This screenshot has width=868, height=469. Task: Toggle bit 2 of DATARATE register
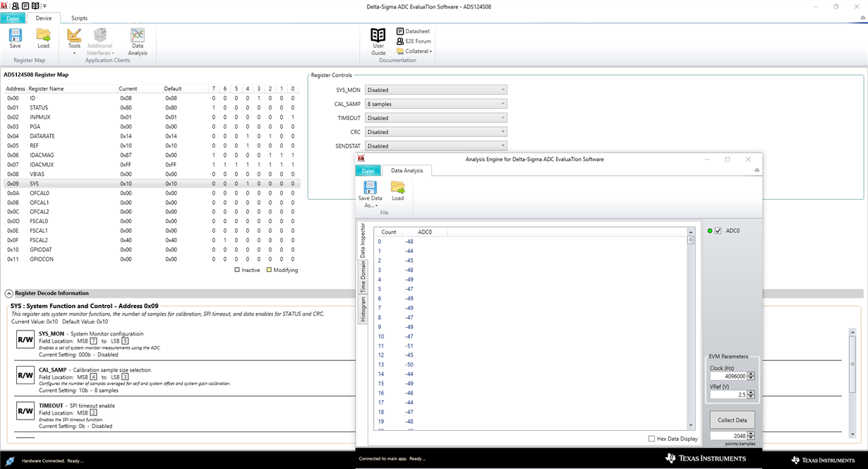(x=270, y=136)
